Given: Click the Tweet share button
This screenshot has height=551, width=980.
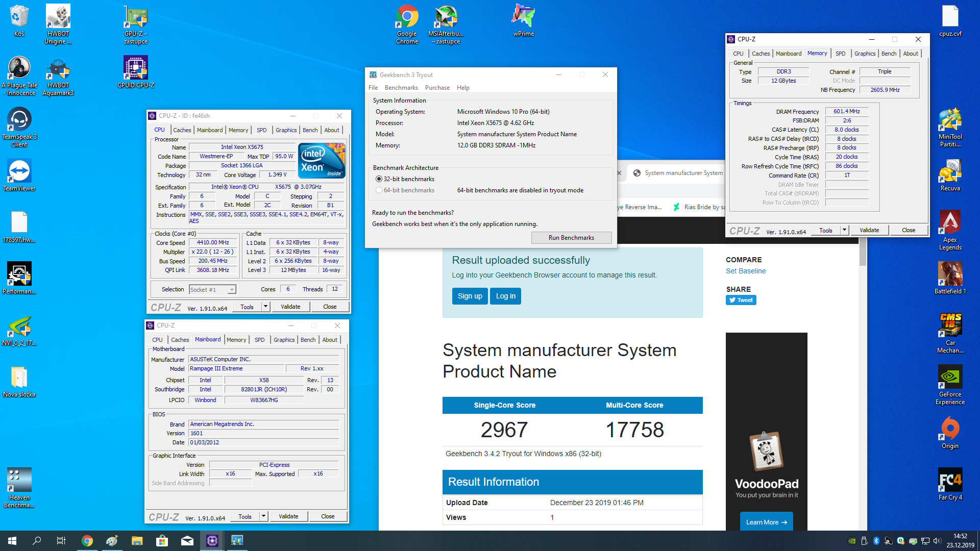Looking at the screenshot, I should [x=741, y=300].
